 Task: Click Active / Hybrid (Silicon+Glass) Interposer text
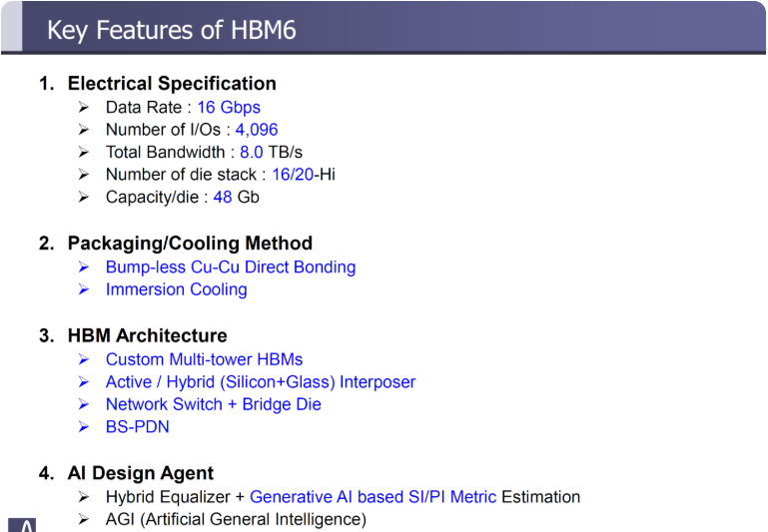click(x=261, y=382)
